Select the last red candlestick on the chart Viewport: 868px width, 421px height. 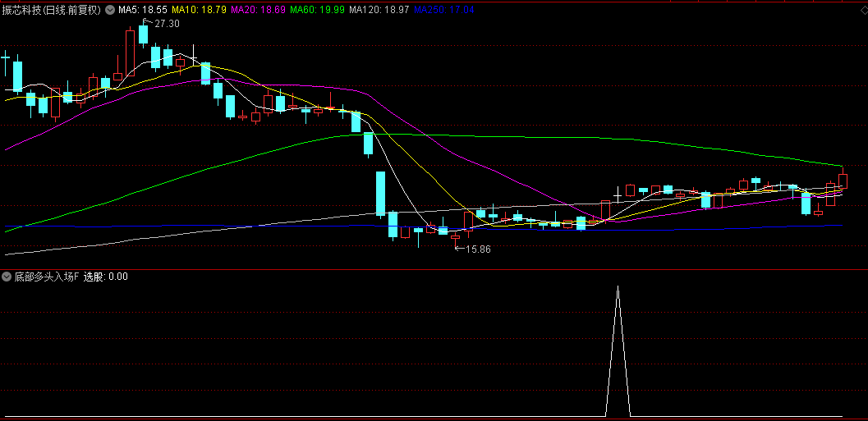point(843,180)
